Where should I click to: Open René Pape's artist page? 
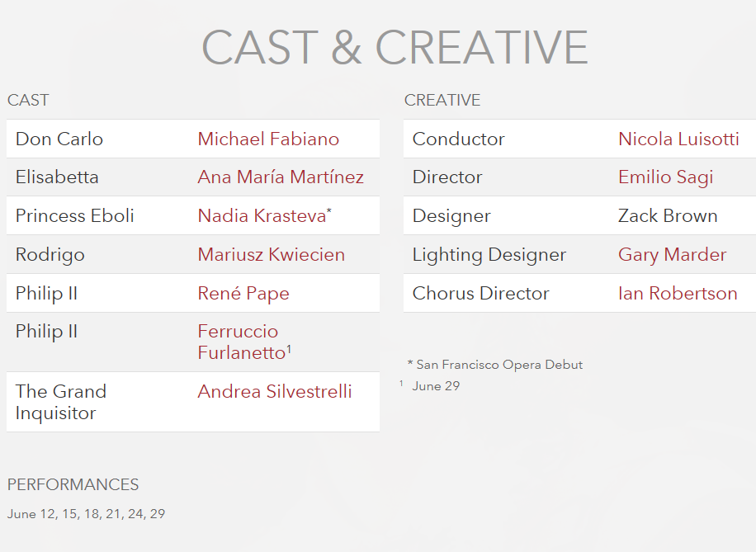243,293
